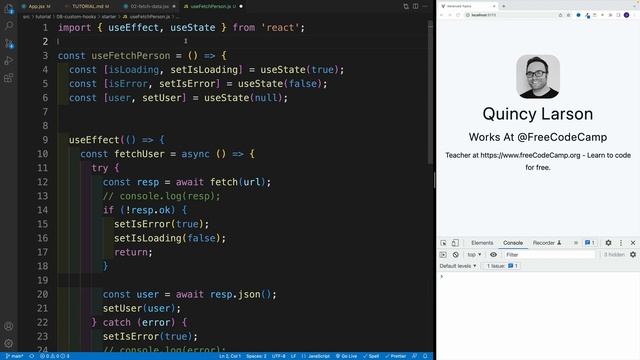Click the Prettier status bar item

(396, 356)
